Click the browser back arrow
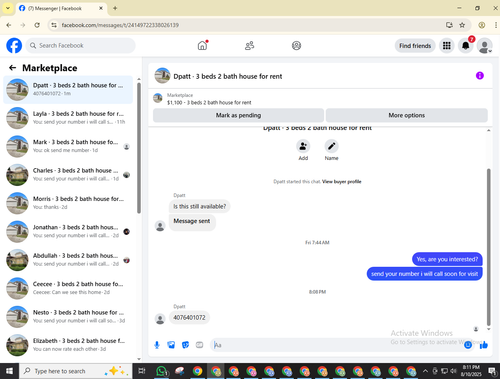This screenshot has height=379, width=500. [x=9, y=25]
